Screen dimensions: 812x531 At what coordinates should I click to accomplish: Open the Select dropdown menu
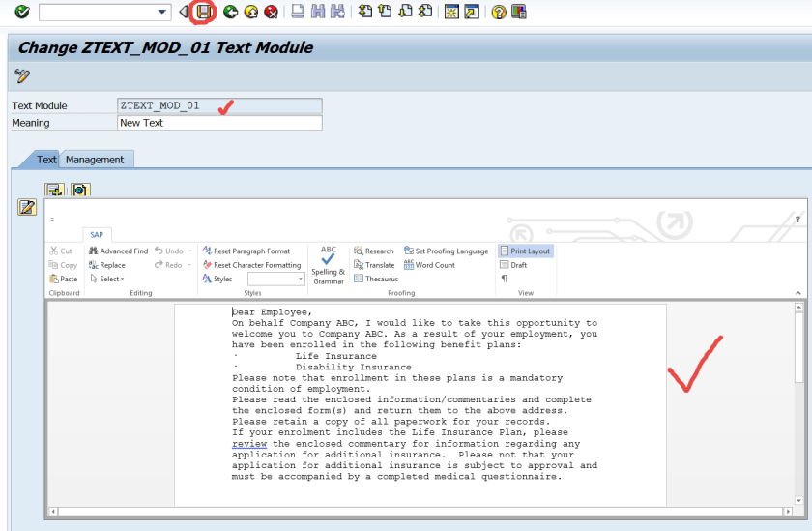point(107,279)
